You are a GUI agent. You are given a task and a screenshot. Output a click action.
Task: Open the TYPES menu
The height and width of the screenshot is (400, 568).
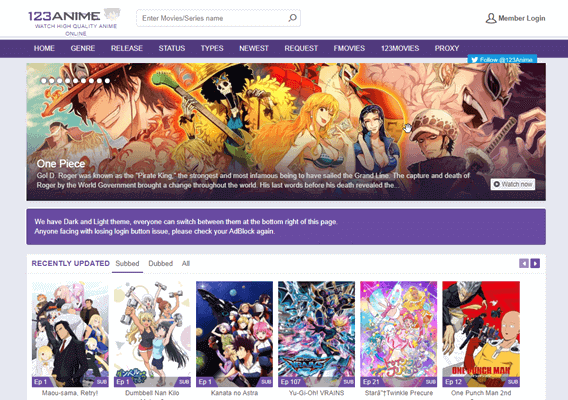212,48
